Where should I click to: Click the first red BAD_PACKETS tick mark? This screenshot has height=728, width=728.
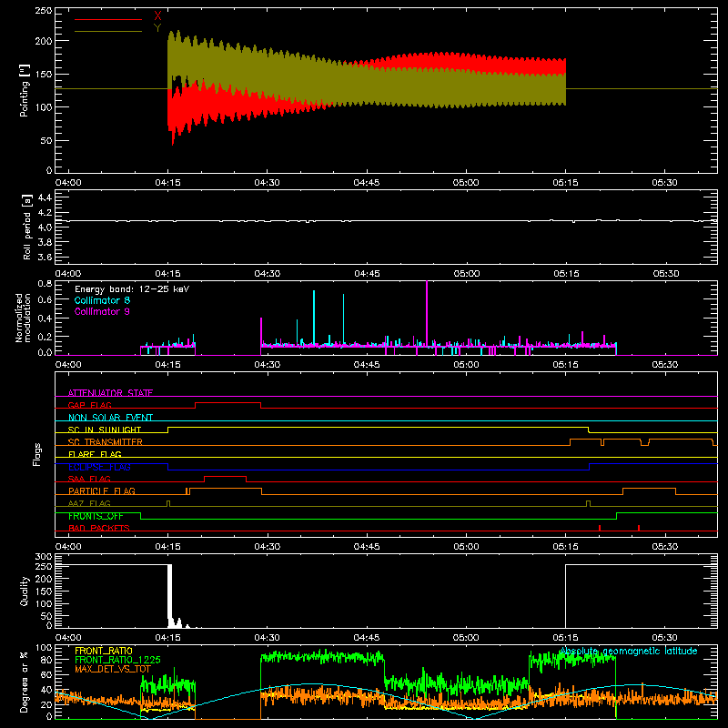coord(600,528)
